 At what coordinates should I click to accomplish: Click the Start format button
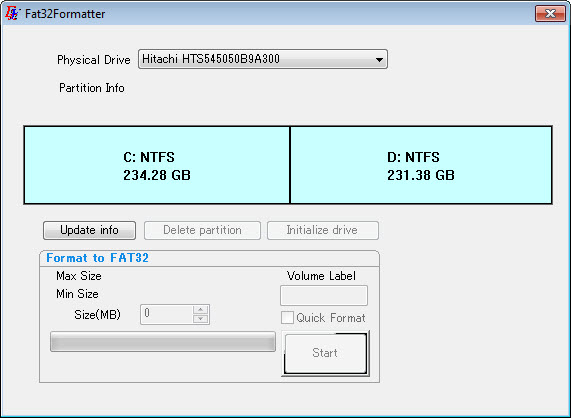pyautogui.click(x=325, y=353)
